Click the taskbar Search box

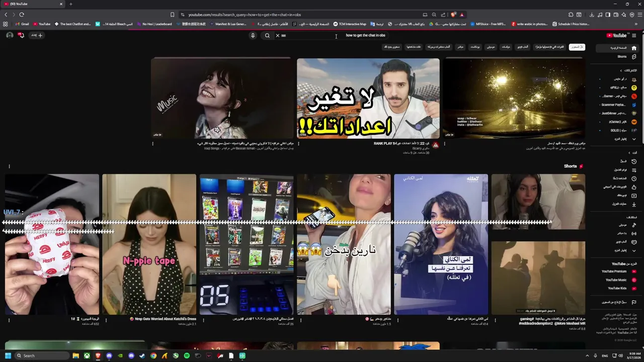click(x=42, y=355)
